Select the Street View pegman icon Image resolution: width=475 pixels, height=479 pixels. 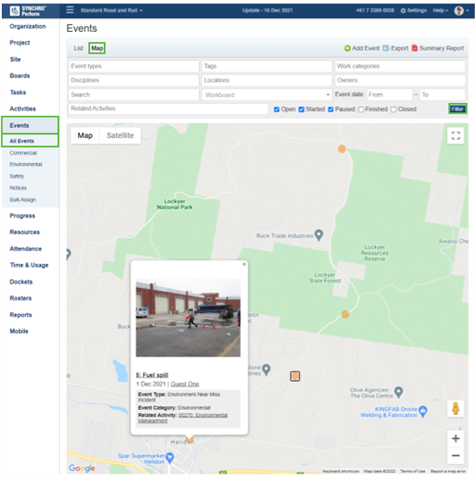click(456, 408)
